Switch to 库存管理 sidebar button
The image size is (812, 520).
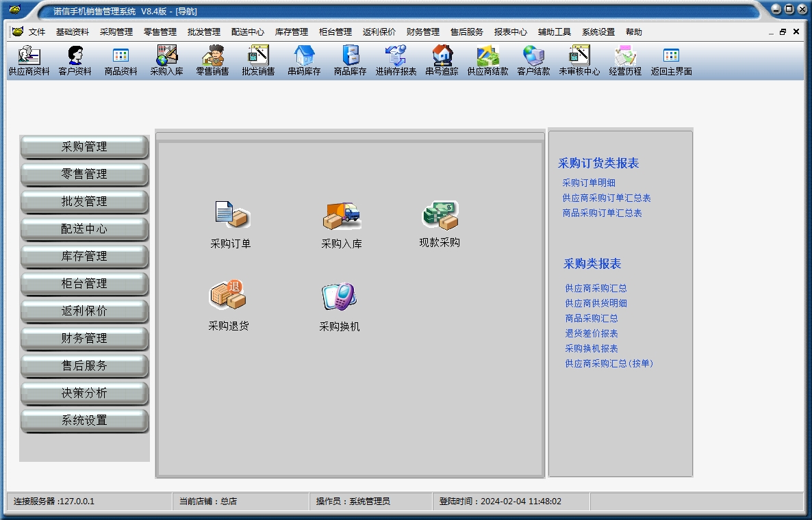pos(84,257)
